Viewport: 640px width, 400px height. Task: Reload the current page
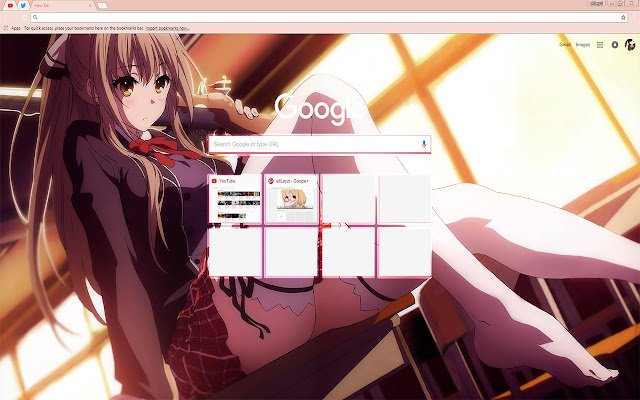(24, 17)
